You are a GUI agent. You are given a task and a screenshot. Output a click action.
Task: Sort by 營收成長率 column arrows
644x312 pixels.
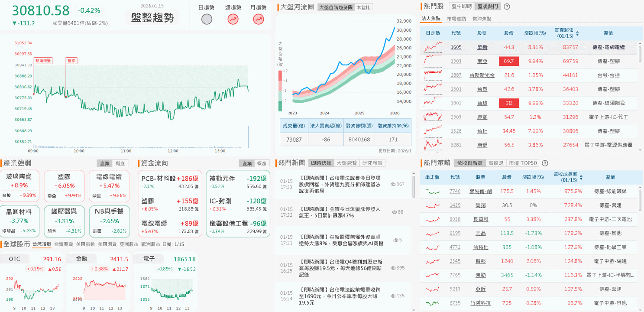pyautogui.click(x=581, y=178)
